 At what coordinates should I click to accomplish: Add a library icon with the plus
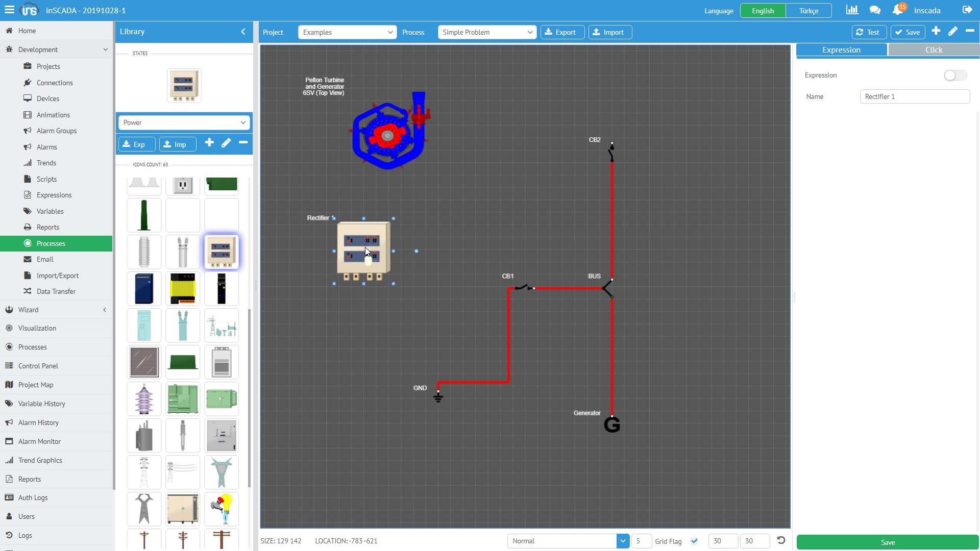(x=209, y=143)
